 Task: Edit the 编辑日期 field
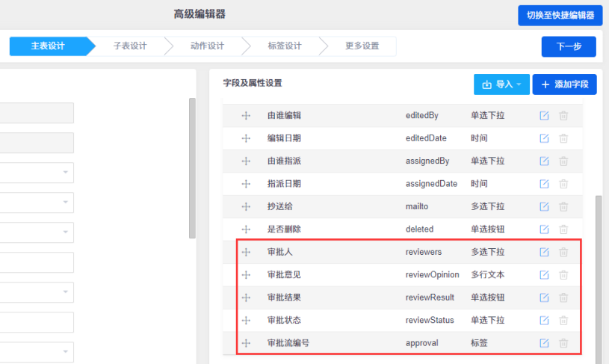pyautogui.click(x=544, y=138)
